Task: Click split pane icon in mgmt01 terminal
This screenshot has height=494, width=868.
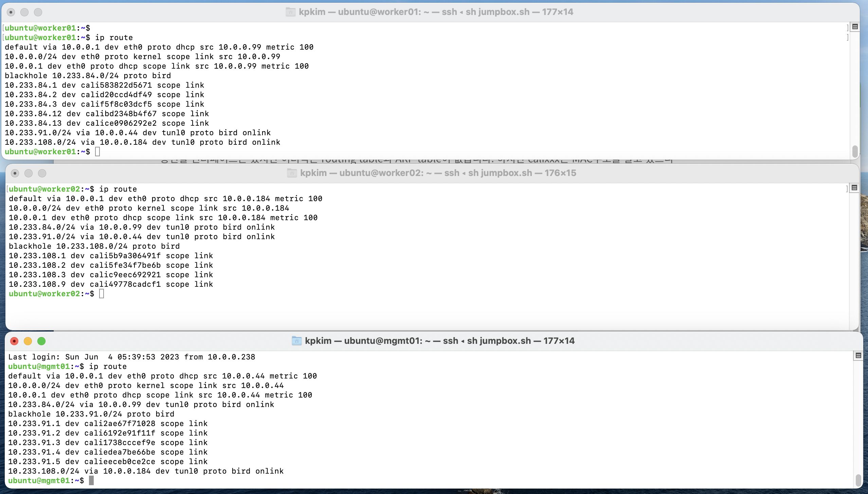Action: pos(858,356)
